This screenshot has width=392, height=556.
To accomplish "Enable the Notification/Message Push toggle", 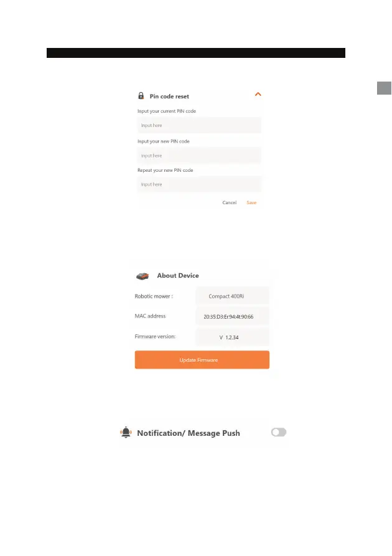I will pos(279,432).
